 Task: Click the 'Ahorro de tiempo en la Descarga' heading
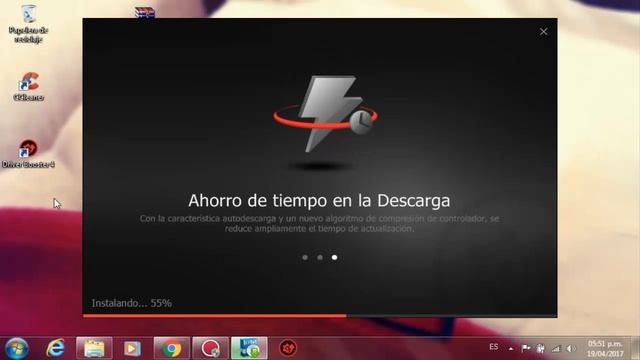tap(319, 200)
